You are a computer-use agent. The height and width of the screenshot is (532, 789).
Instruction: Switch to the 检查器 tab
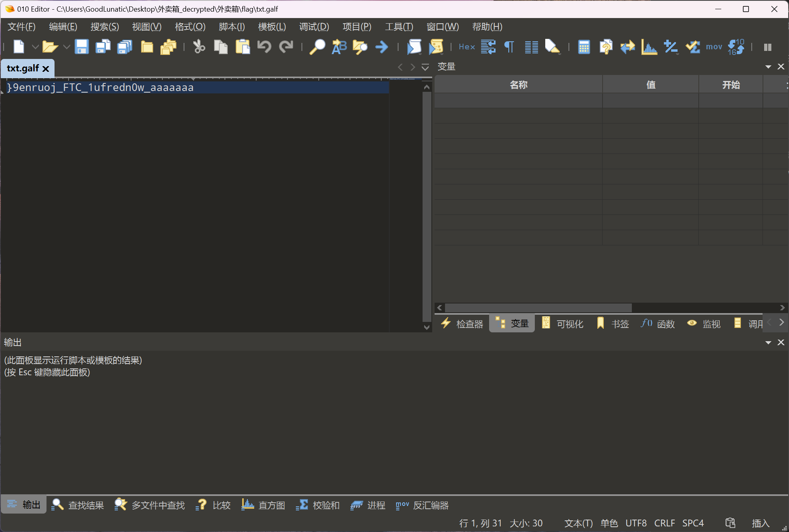click(462, 324)
